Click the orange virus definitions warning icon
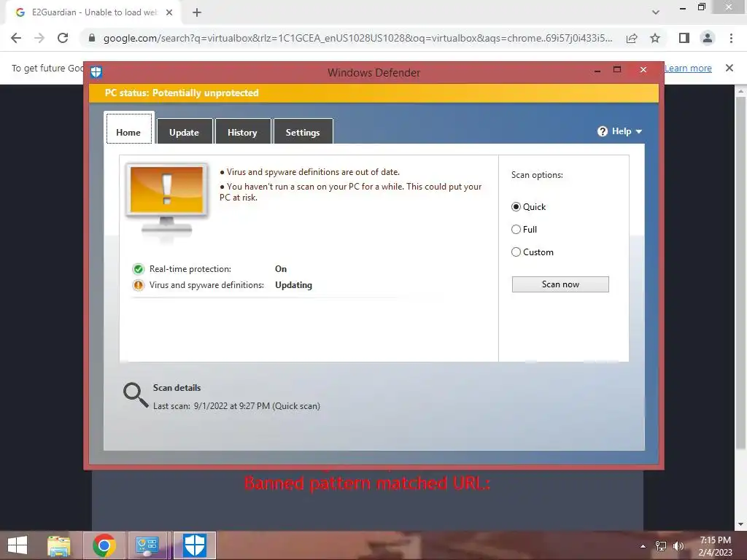This screenshot has height=560, width=747. pyautogui.click(x=138, y=285)
